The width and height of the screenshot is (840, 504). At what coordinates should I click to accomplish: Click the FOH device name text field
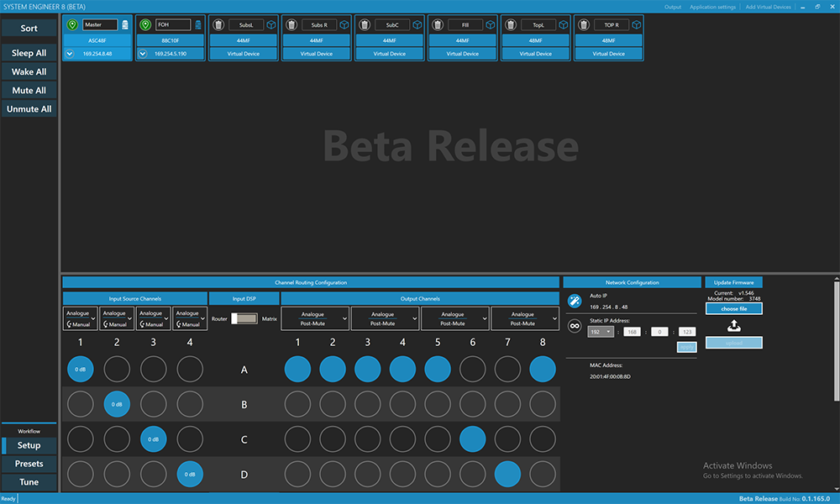click(x=172, y=25)
